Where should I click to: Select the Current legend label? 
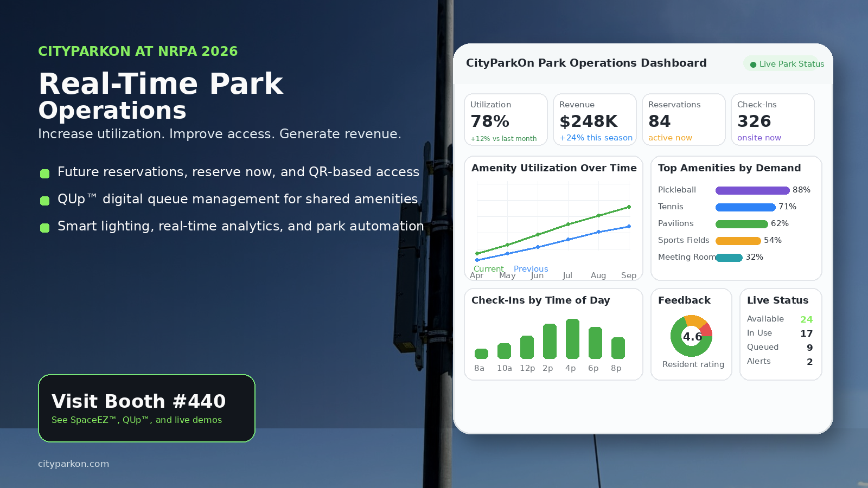pyautogui.click(x=488, y=269)
